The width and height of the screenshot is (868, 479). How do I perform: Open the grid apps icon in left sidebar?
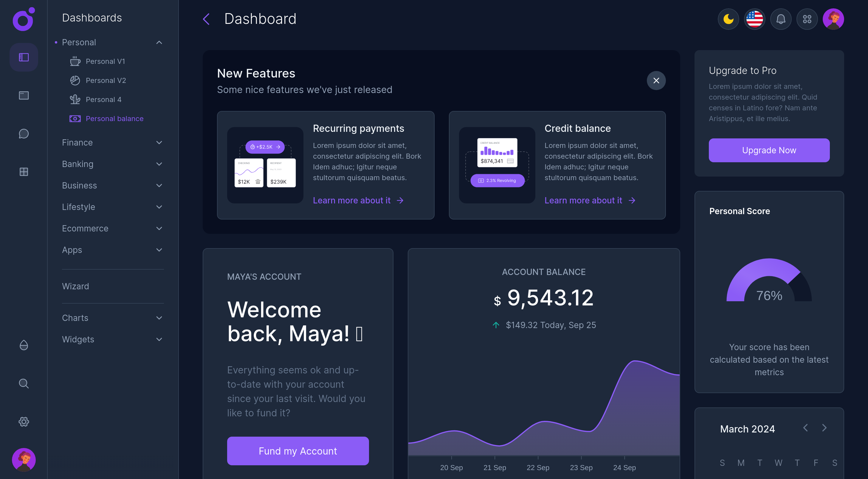24,172
